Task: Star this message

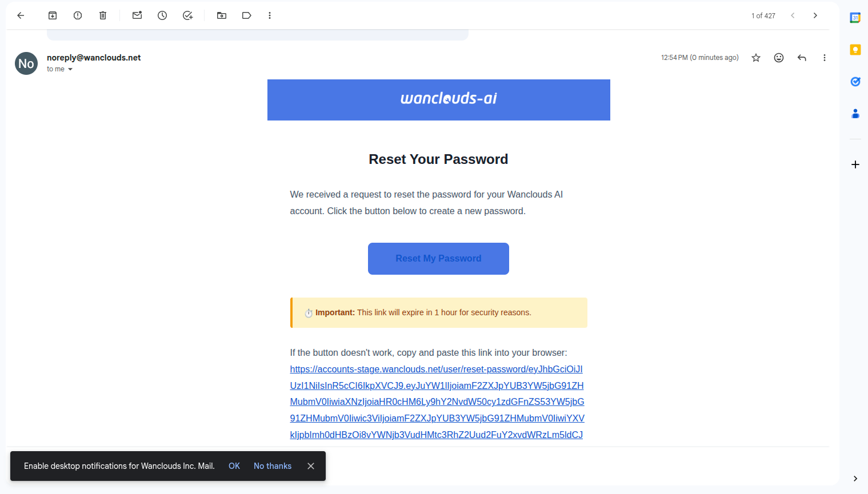Action: [756, 58]
